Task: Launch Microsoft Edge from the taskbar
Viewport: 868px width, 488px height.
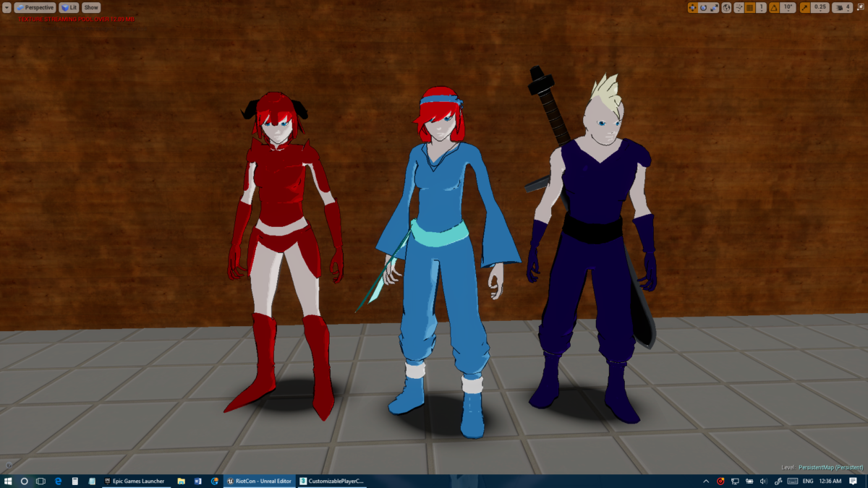Action: [x=58, y=481]
